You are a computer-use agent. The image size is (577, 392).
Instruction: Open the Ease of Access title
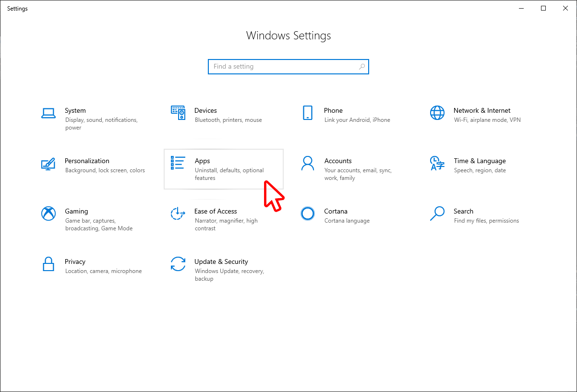tap(216, 211)
